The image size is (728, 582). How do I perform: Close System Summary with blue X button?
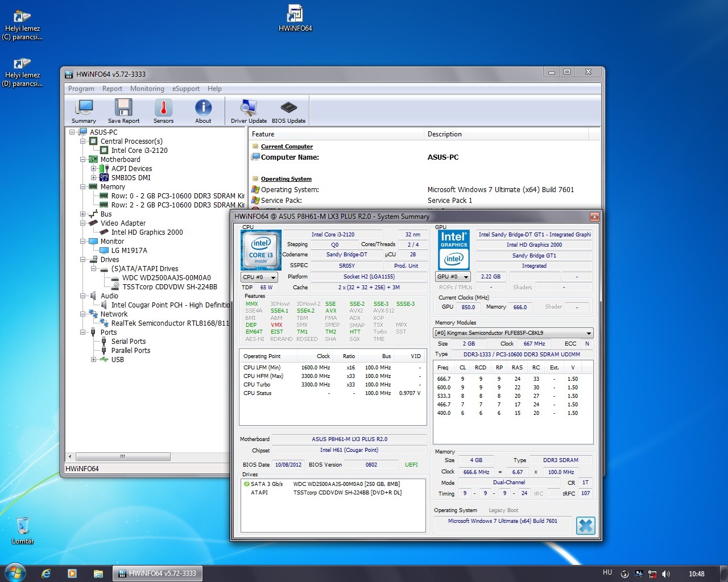[x=585, y=526]
